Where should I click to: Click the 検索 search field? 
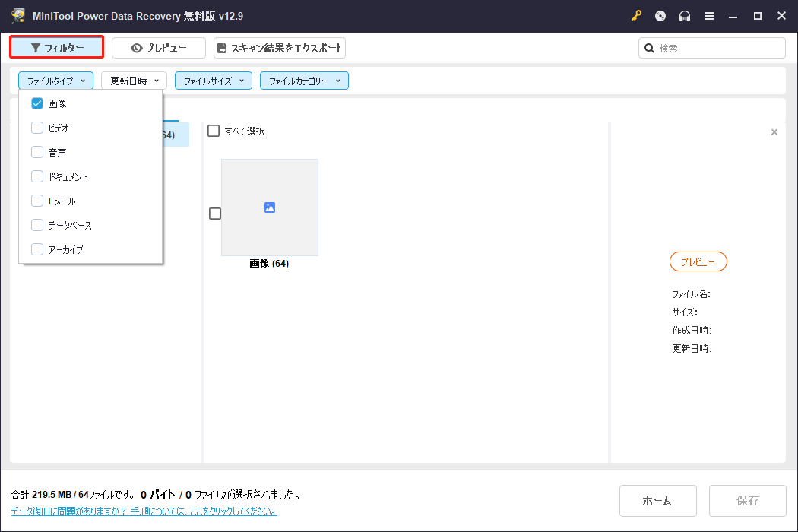pos(712,48)
